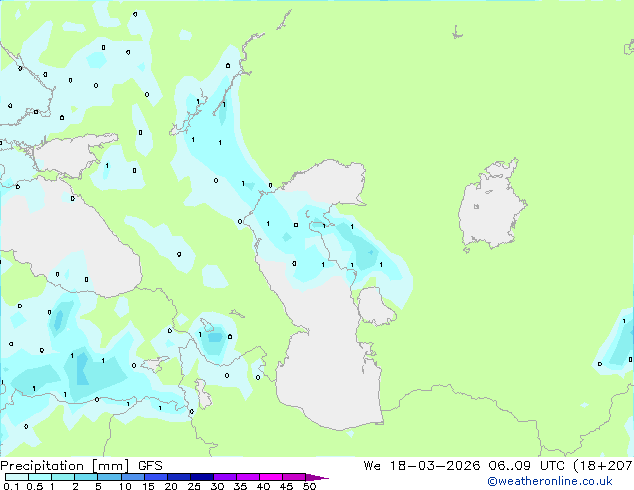Click the weekday 'We' label
The image size is (634, 490).
click(372, 466)
